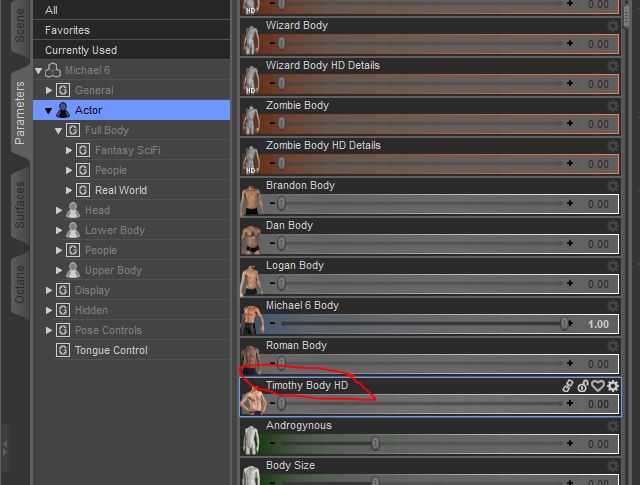The width and height of the screenshot is (640, 485).
Task: Select the Fantasy SciFi tree item
Action: (127, 150)
